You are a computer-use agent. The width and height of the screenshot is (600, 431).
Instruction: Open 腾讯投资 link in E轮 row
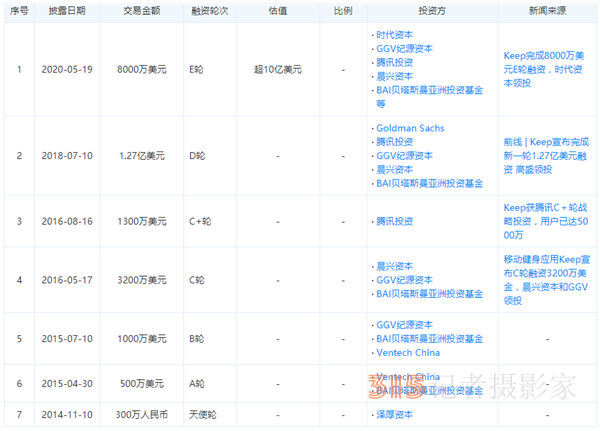pyautogui.click(x=395, y=62)
